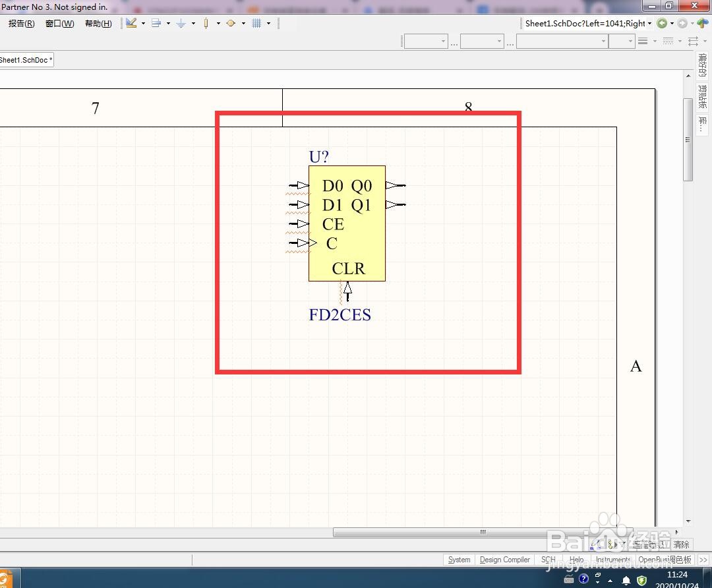This screenshot has width=712, height=588.
Task: Expand the digital devices dropdown arrow
Action: (x=218, y=23)
